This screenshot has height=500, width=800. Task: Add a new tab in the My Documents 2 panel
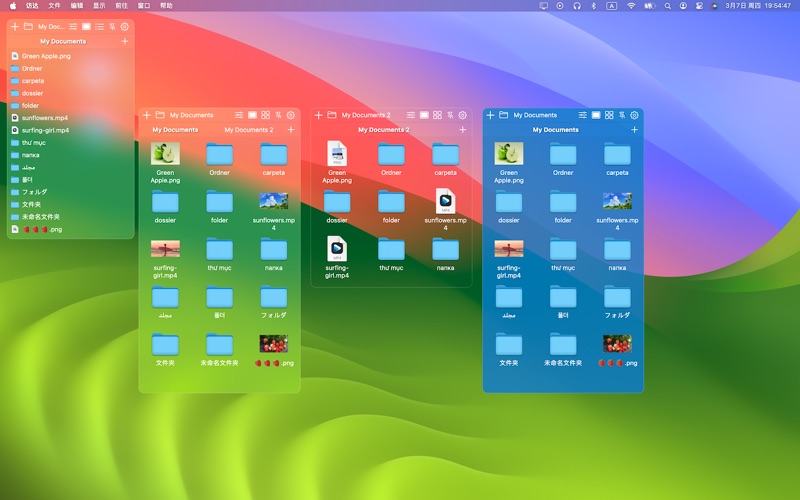click(x=462, y=129)
